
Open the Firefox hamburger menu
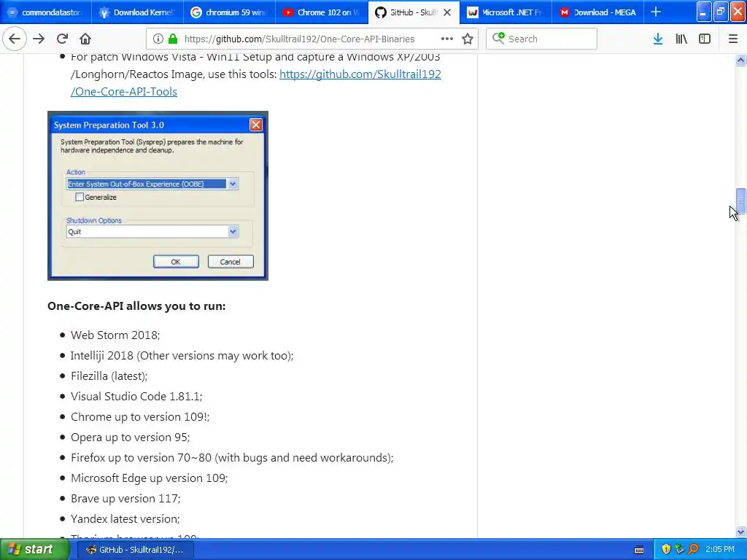tap(733, 39)
